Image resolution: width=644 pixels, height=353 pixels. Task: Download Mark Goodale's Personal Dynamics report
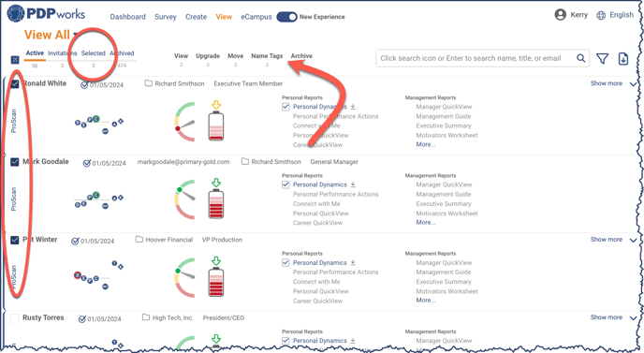(353, 184)
